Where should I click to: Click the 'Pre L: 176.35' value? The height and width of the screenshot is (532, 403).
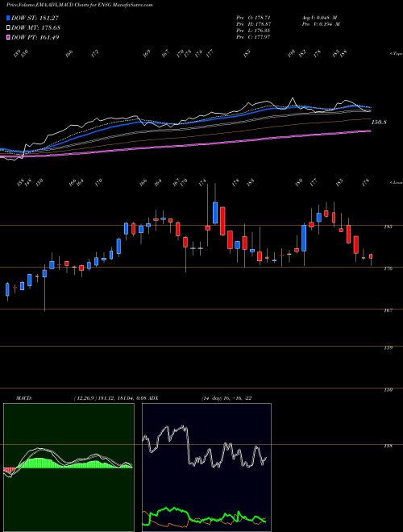pos(253,31)
